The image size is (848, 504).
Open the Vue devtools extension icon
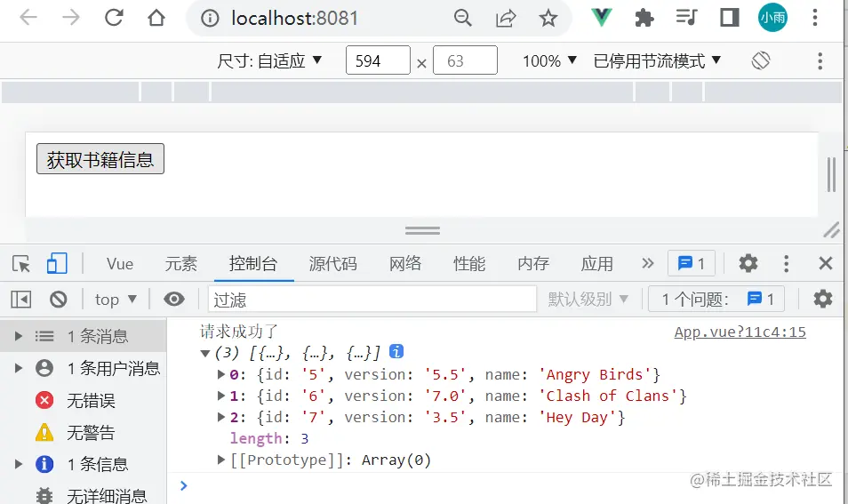pos(602,18)
